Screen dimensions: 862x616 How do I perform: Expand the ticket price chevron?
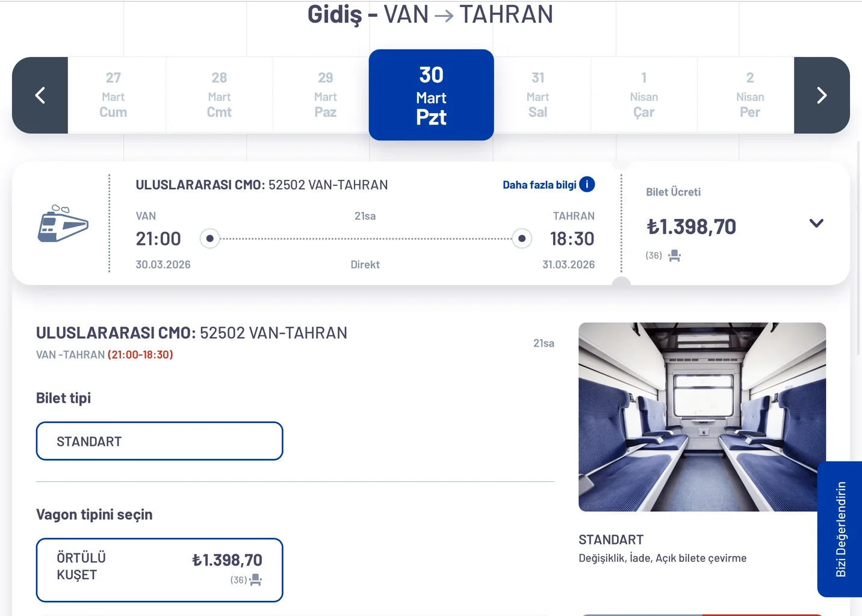click(x=816, y=223)
